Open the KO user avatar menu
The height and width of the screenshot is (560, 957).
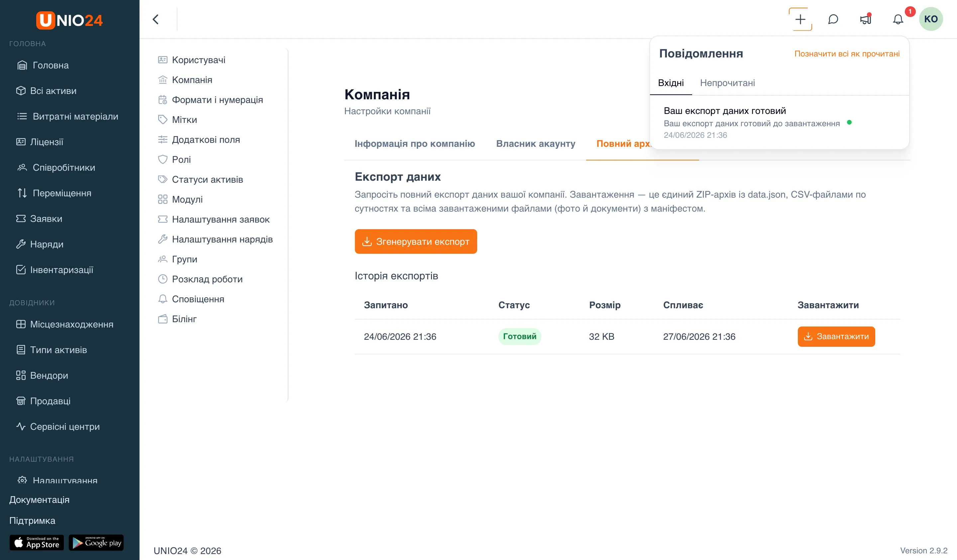[x=931, y=19]
